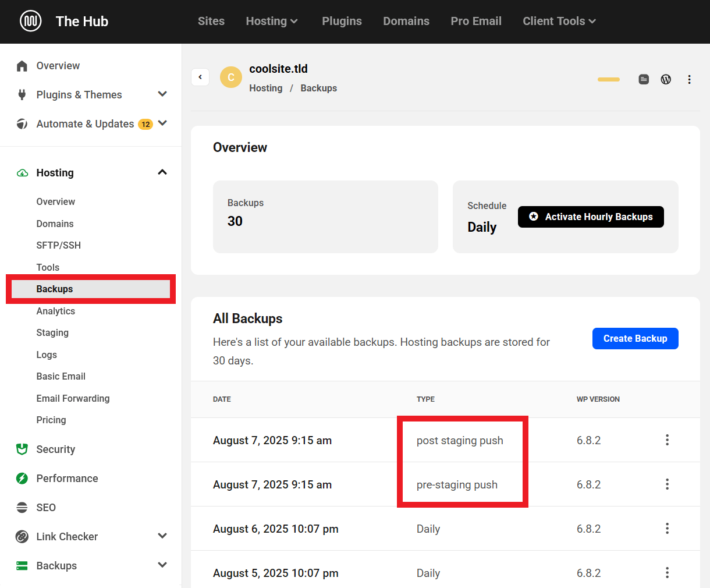
Task: Open Performance in sidebar
Action: [x=67, y=479]
